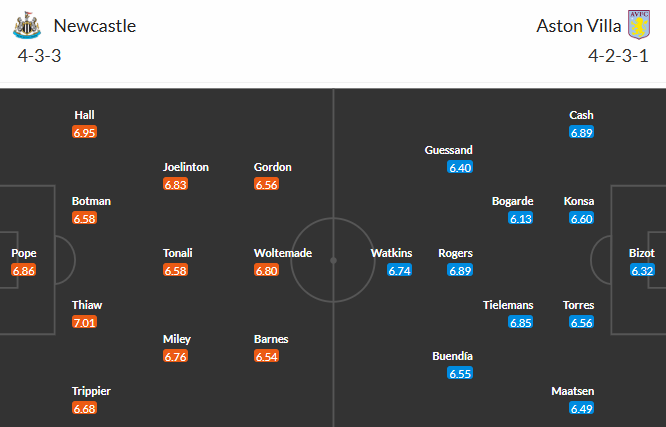Viewport: 666px width, 427px height.
Task: Open Rogers' player profile
Action: [x=456, y=253]
